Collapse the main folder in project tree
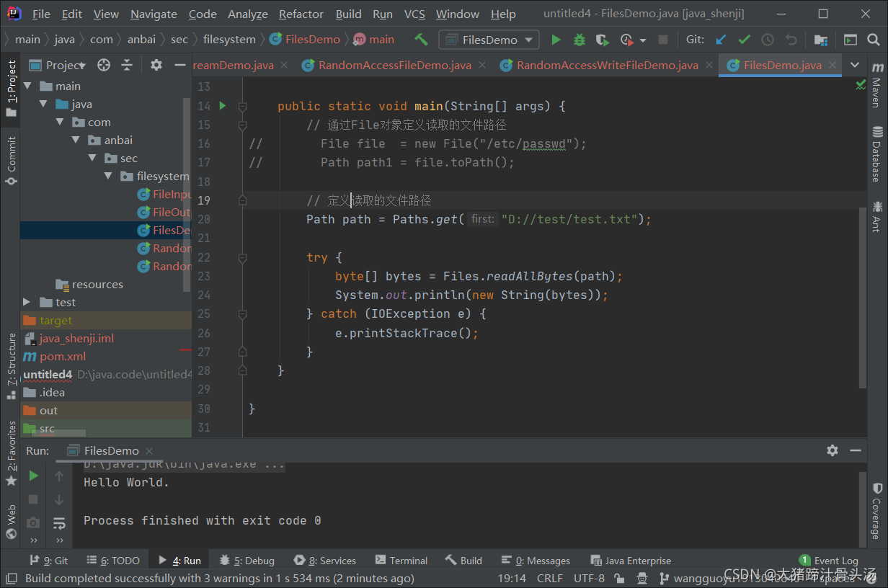The image size is (888, 588). pyautogui.click(x=27, y=86)
